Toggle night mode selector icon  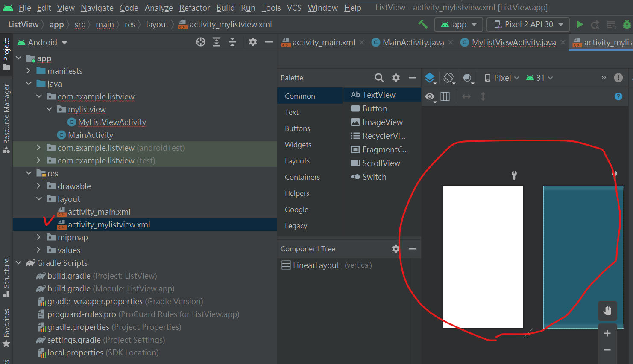point(468,78)
